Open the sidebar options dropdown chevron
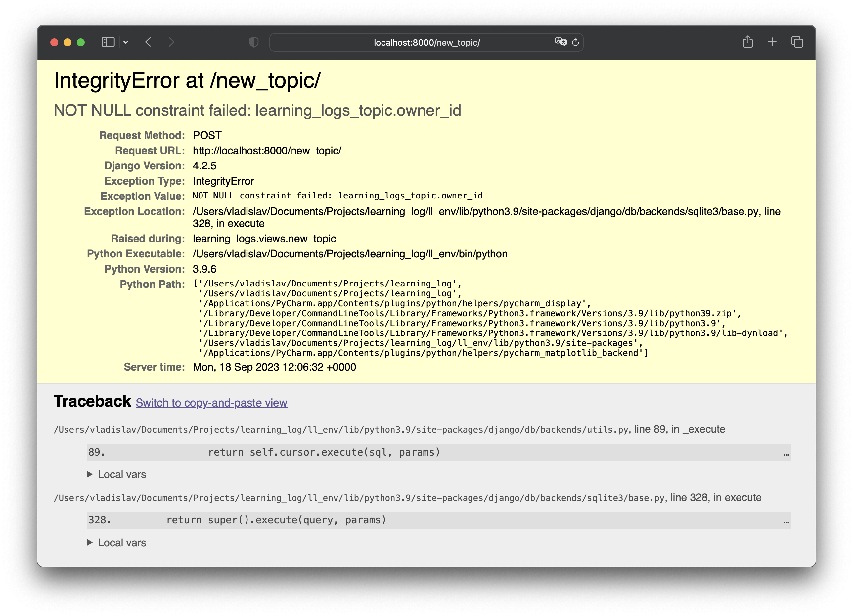Image resolution: width=853 pixels, height=616 pixels. tap(126, 42)
